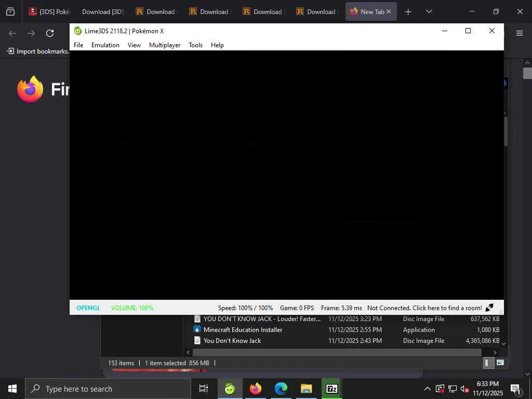
Task: Switch to the Download [3DS browser tab
Action: click(103, 11)
